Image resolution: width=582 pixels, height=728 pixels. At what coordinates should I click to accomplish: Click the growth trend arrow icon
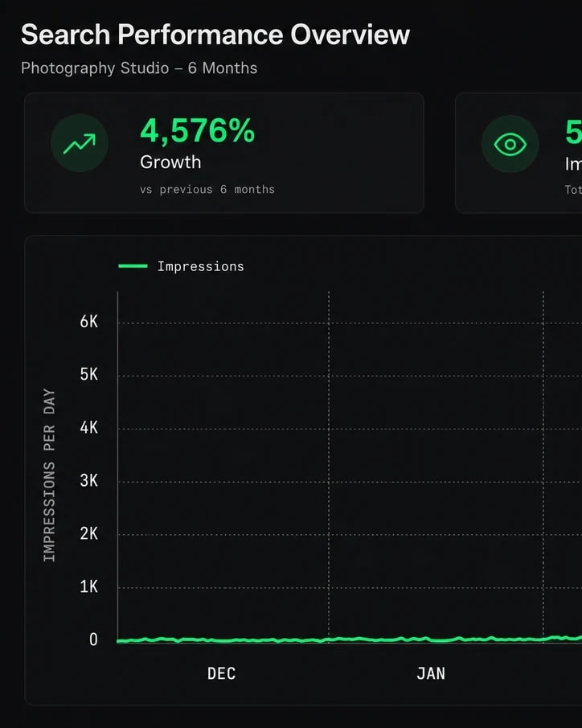point(80,143)
